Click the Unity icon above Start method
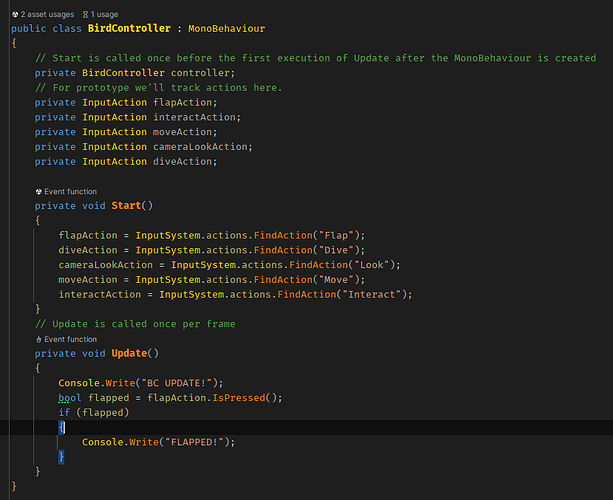613x500 pixels. coord(39,190)
